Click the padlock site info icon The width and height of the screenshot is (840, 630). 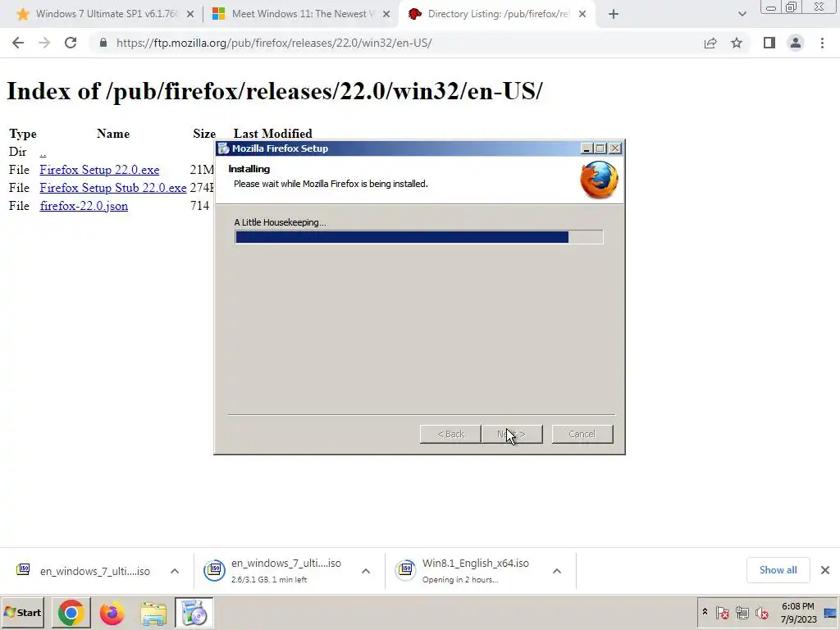[x=103, y=43]
